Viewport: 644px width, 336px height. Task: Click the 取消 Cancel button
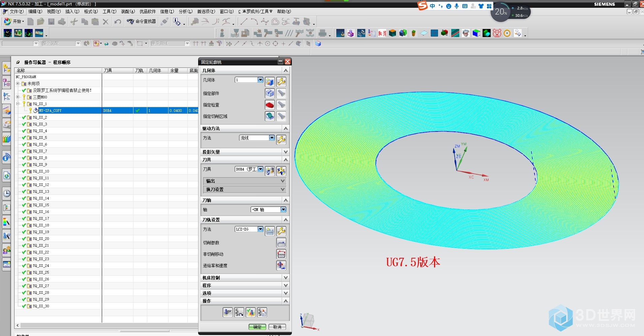coord(277,327)
